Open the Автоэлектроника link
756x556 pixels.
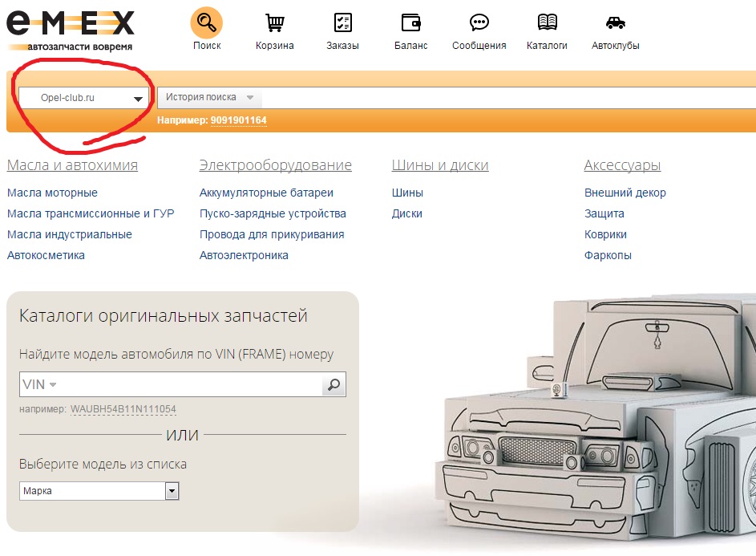click(244, 255)
